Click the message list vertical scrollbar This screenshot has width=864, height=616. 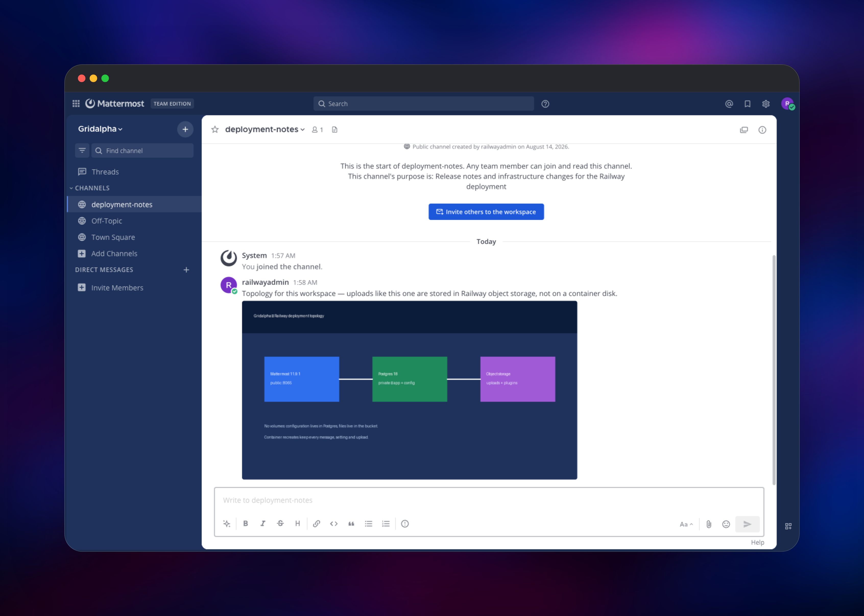pyautogui.click(x=774, y=370)
